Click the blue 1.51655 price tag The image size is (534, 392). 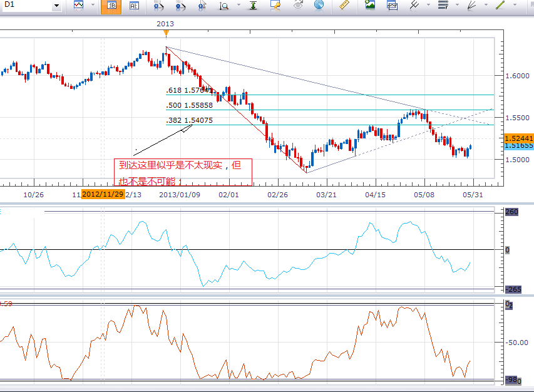(x=519, y=146)
